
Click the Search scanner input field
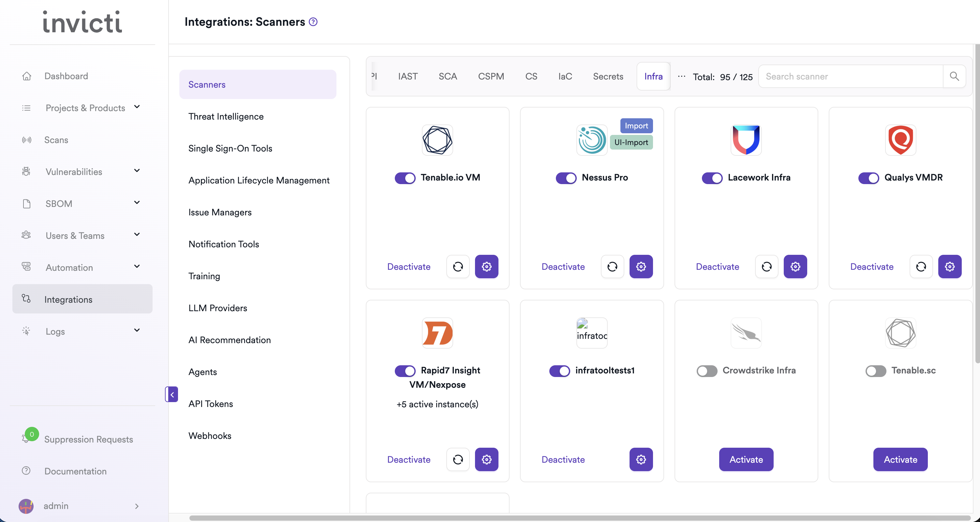click(851, 77)
